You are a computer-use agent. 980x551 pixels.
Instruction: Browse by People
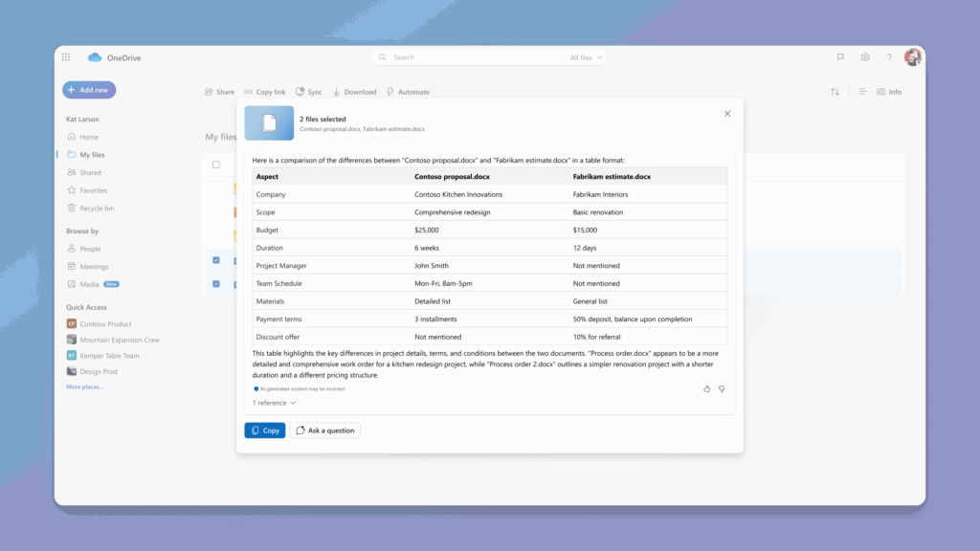point(84,249)
